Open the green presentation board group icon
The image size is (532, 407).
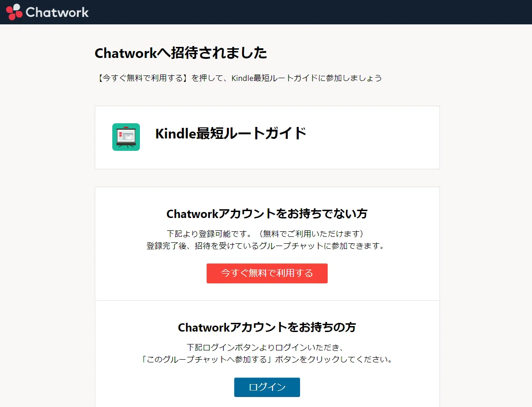pyautogui.click(x=126, y=137)
